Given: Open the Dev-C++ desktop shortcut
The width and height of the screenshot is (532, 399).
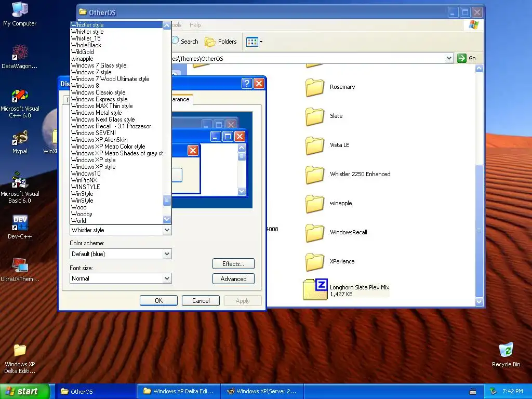Looking at the screenshot, I should (20, 227).
